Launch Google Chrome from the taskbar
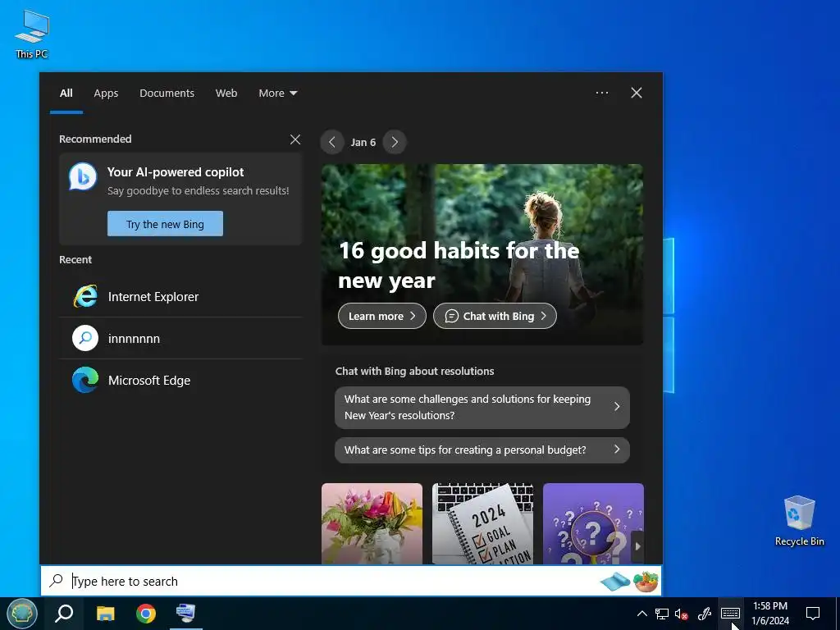The height and width of the screenshot is (630, 840). point(146,613)
